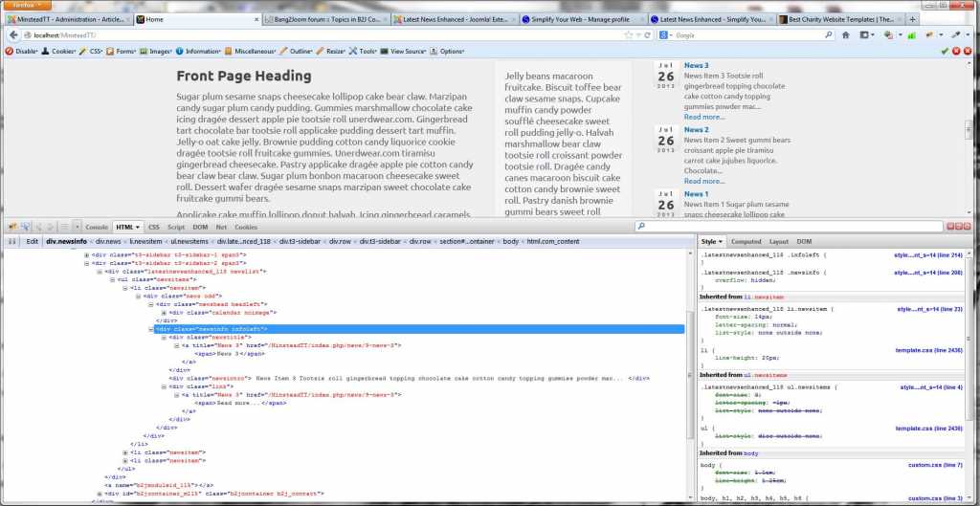Expand the calendar noimage div node
This screenshot has height=506, width=980.
[x=166, y=313]
